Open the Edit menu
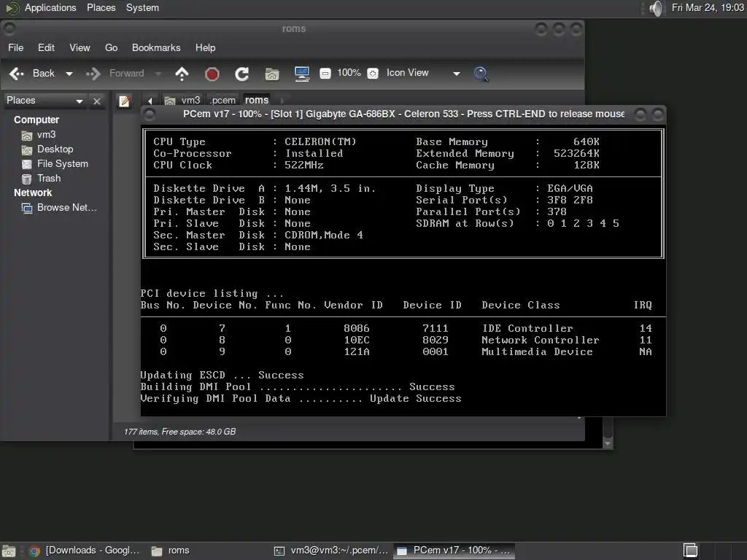 pos(46,47)
